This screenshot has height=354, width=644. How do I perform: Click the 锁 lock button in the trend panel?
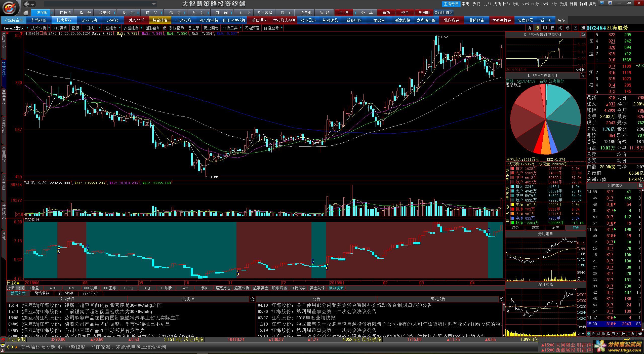click(x=583, y=35)
